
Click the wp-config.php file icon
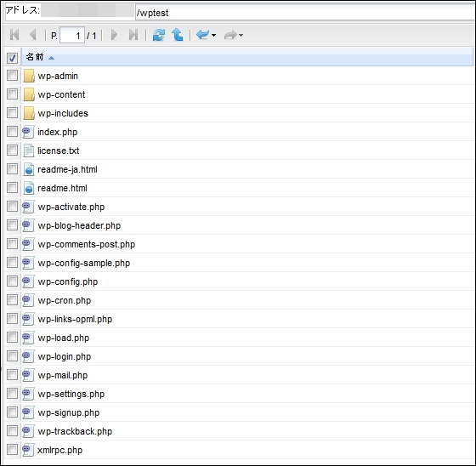28,281
